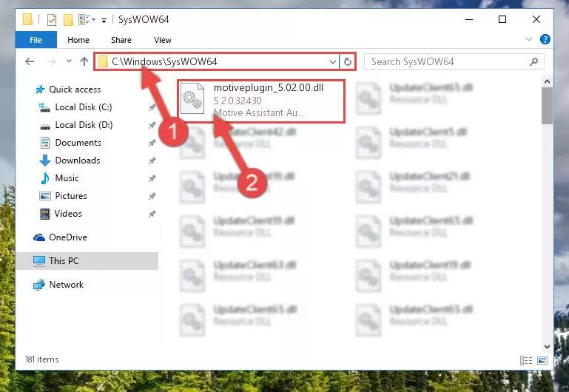Click the pin icon next to Pictures
Image resolution: width=569 pixels, height=392 pixels.
[152, 196]
